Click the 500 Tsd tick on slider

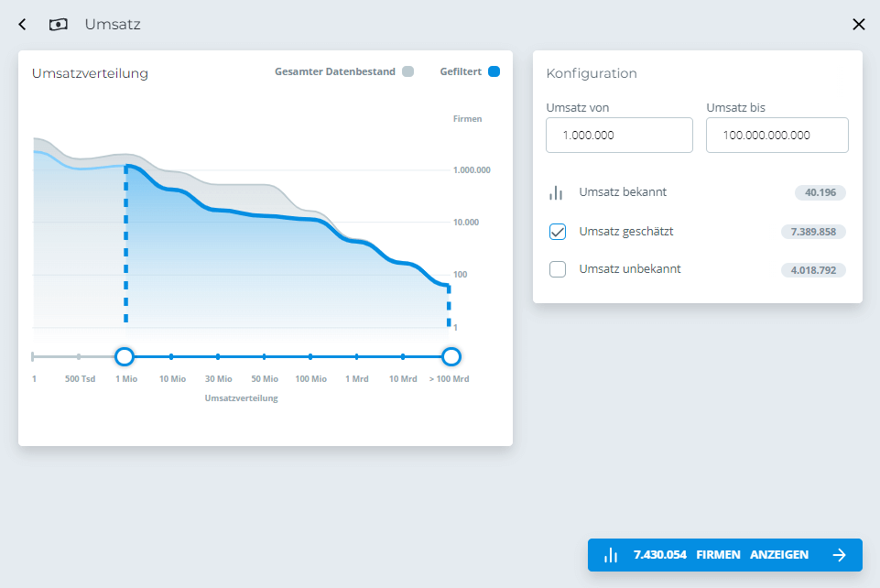point(79,356)
